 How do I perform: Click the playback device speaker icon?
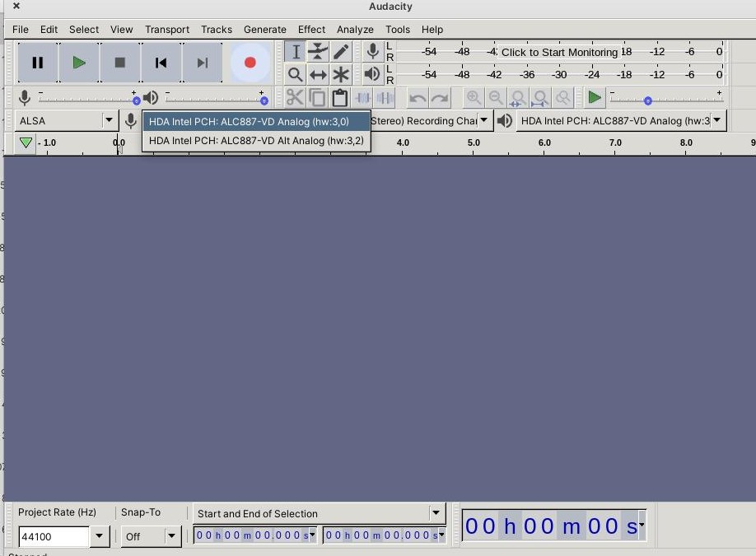click(504, 120)
